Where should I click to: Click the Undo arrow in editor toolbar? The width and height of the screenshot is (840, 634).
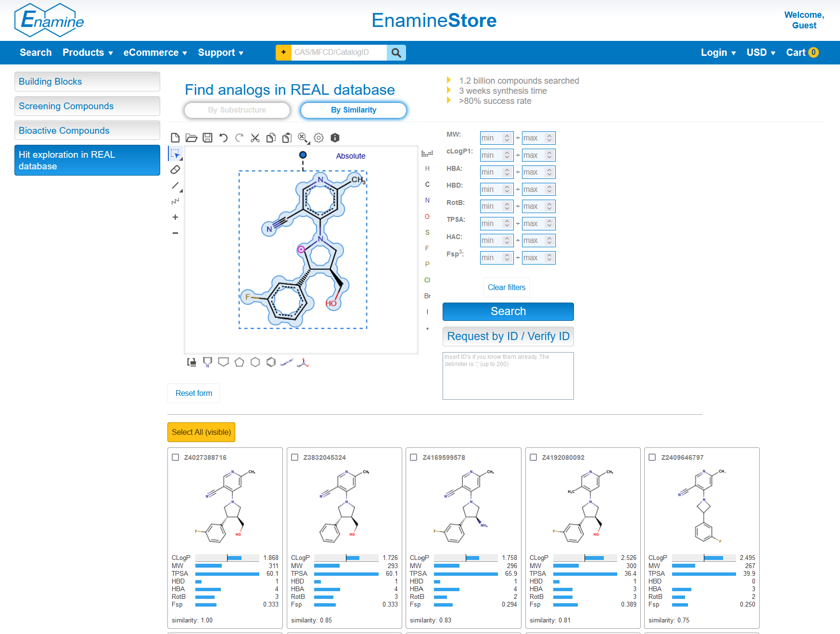coord(223,138)
